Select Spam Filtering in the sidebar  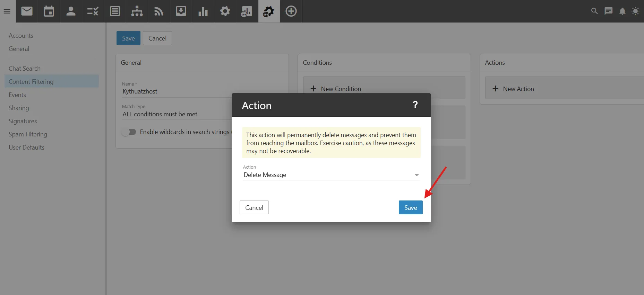coord(28,134)
